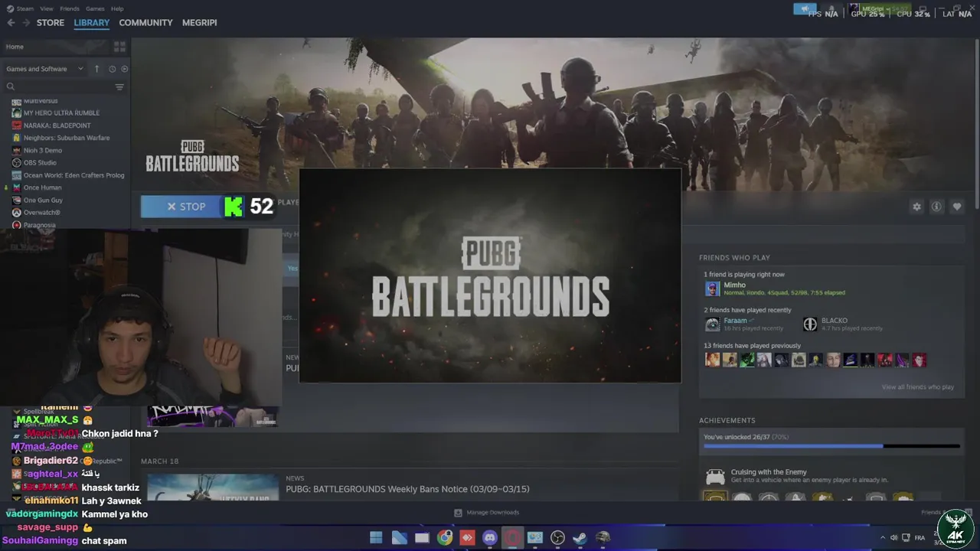
Task: Select Overwatch in library list
Action: pyautogui.click(x=41, y=212)
